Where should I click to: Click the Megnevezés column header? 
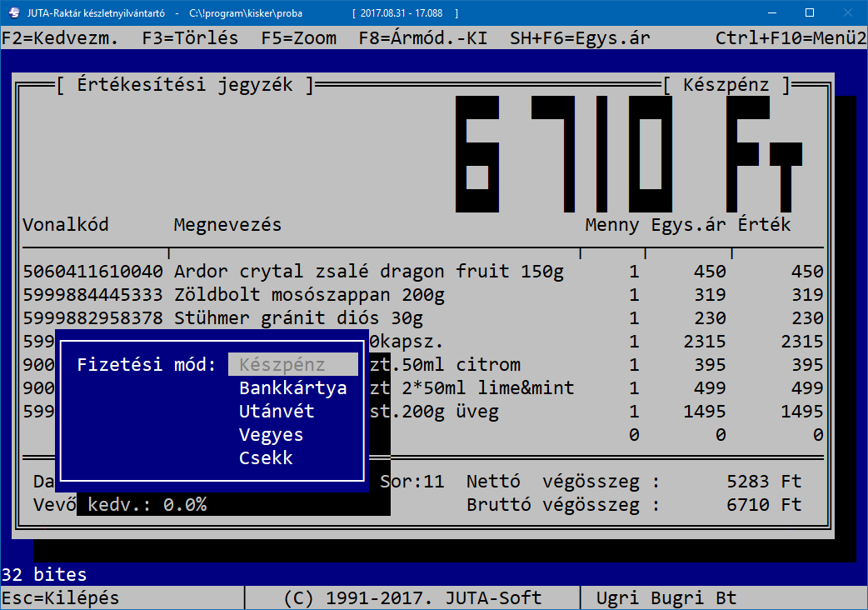[227, 224]
